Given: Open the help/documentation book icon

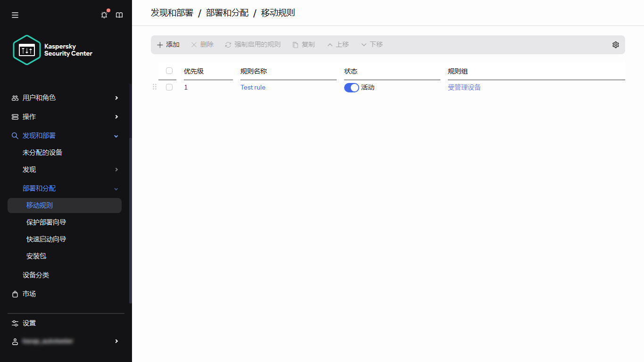Looking at the screenshot, I should point(119,15).
